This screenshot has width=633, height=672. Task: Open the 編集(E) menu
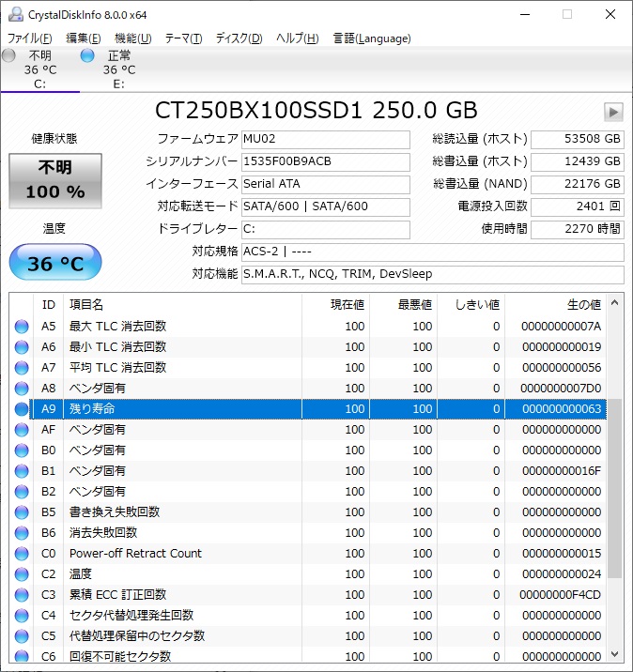(x=84, y=38)
